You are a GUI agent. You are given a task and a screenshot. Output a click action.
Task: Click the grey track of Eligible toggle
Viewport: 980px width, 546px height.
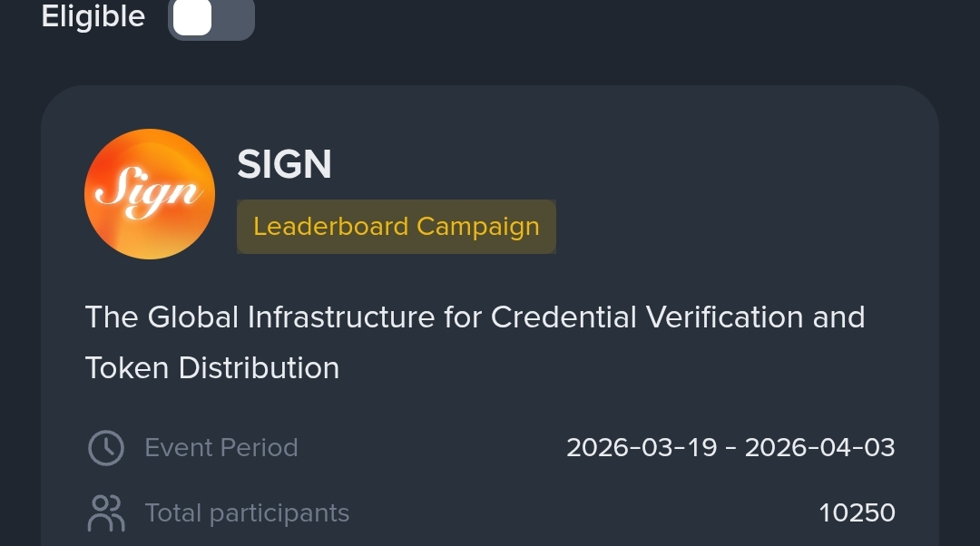235,17
